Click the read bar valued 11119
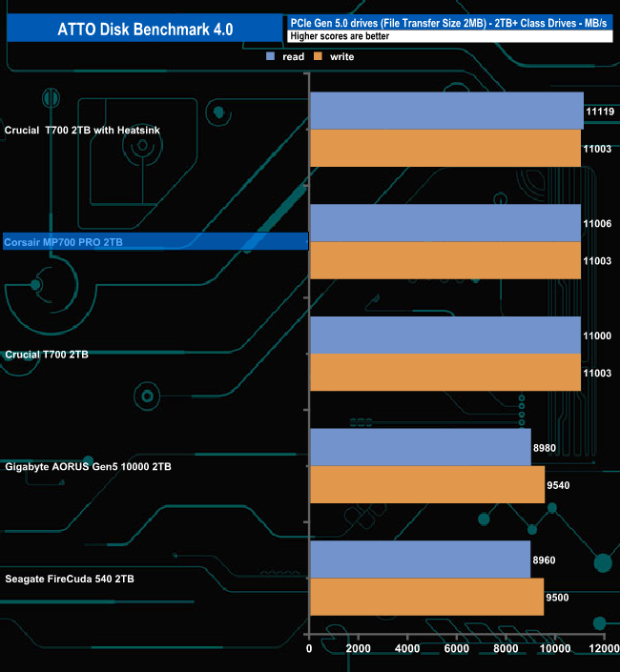Screen dimensions: 620x672 (x=446, y=111)
